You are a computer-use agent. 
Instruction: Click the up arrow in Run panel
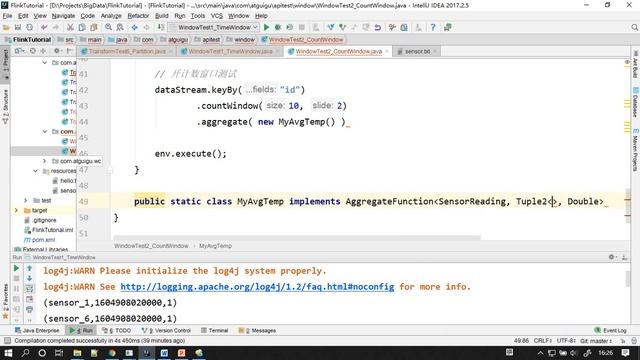pos(29,268)
